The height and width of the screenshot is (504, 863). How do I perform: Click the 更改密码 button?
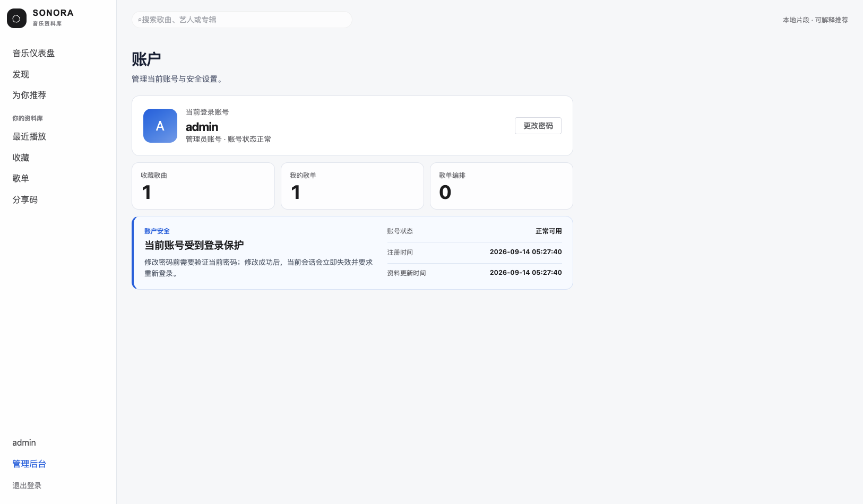tap(538, 126)
